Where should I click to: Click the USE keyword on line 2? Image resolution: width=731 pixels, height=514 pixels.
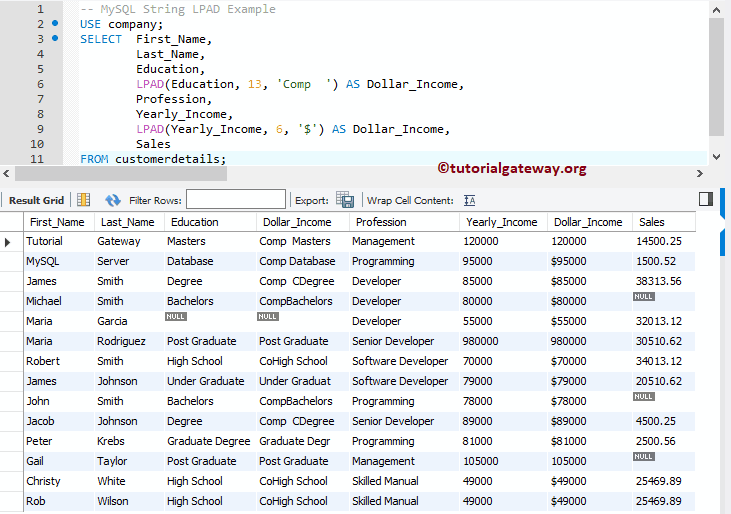(x=90, y=24)
